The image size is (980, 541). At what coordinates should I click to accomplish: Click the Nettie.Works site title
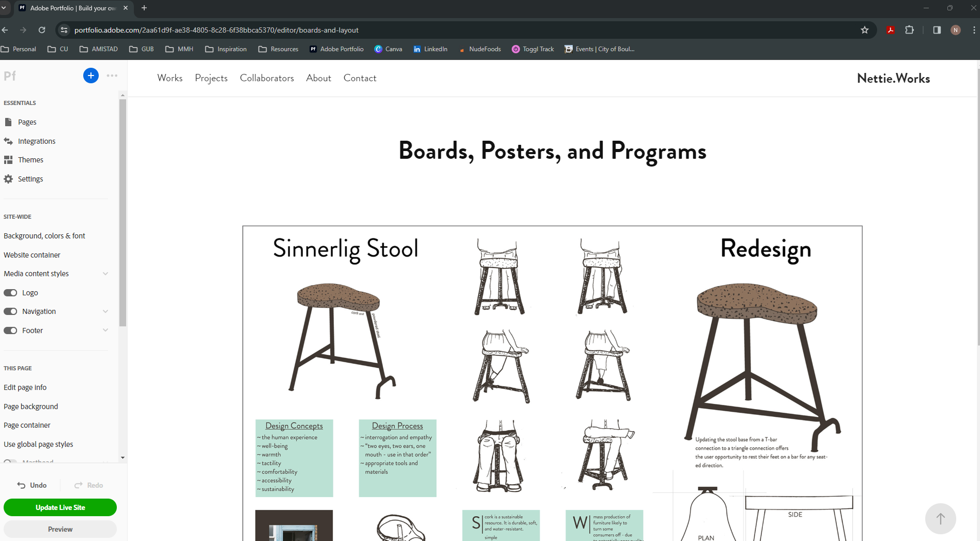click(893, 78)
